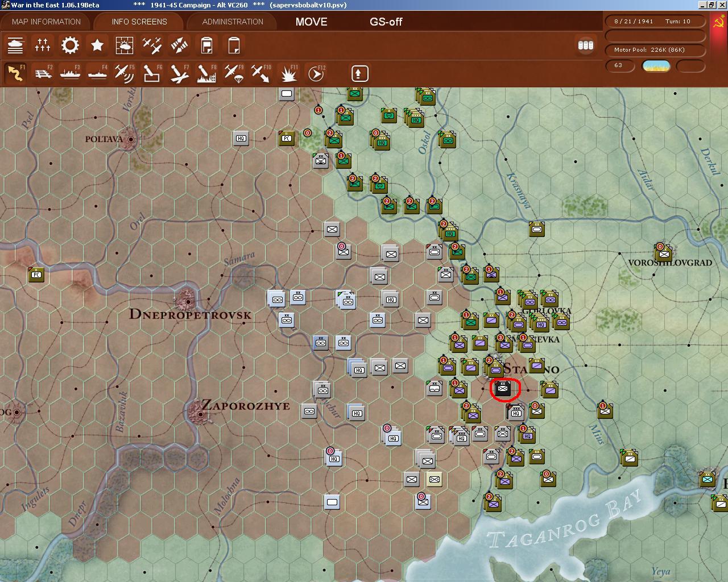This screenshot has width=728, height=582.
Task: Select the black highlighted infantry unit near Stalino
Action: click(x=502, y=389)
